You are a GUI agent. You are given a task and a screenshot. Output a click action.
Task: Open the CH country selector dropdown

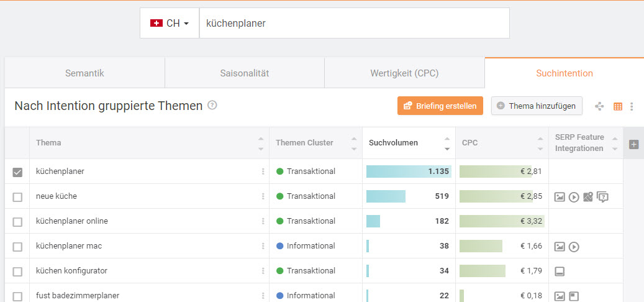(169, 23)
